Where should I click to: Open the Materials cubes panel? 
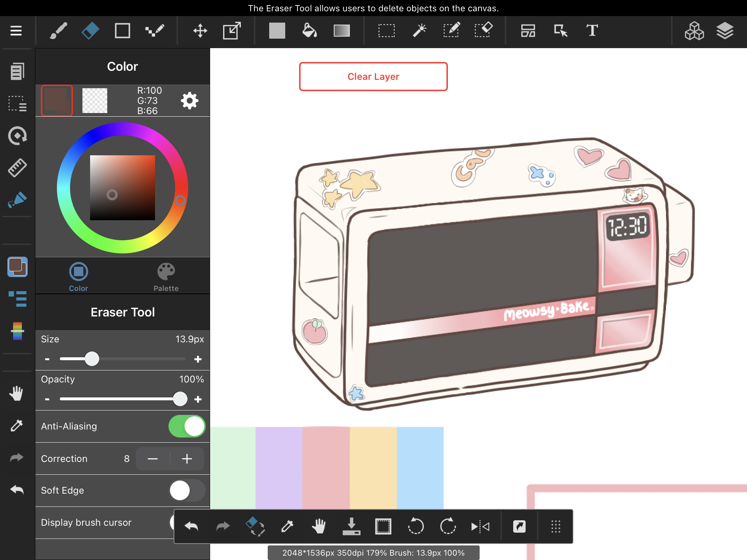coord(694,31)
